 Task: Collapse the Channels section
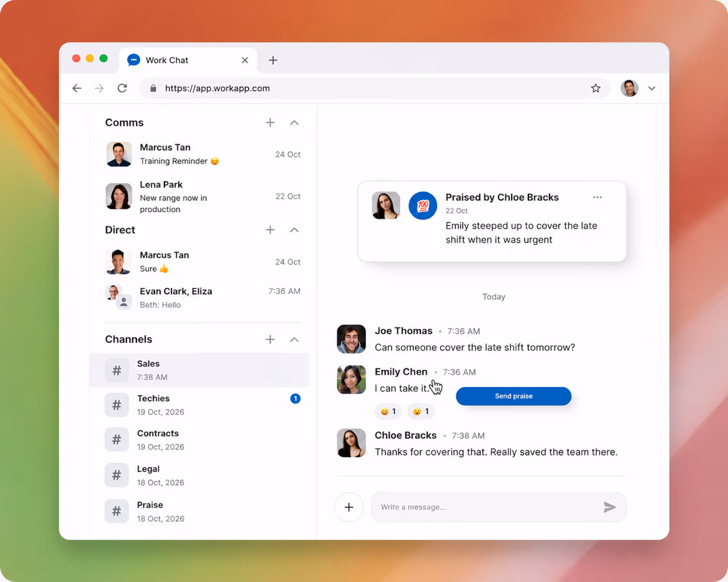(x=294, y=339)
